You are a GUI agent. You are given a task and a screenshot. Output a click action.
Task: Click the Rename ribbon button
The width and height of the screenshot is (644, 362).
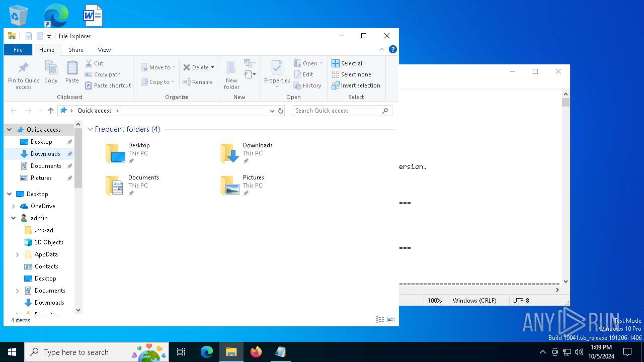click(x=198, y=82)
